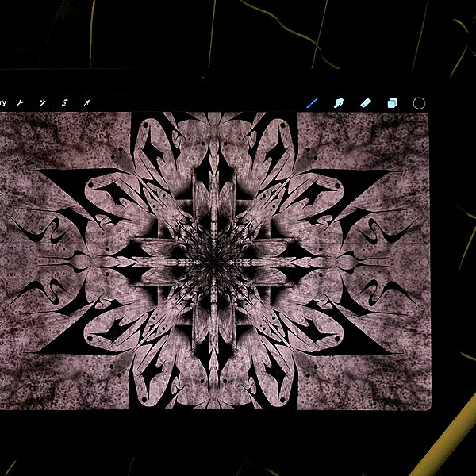Tap the large black triangle at upper-left of artwork
476x476 pixels.
(71, 185)
